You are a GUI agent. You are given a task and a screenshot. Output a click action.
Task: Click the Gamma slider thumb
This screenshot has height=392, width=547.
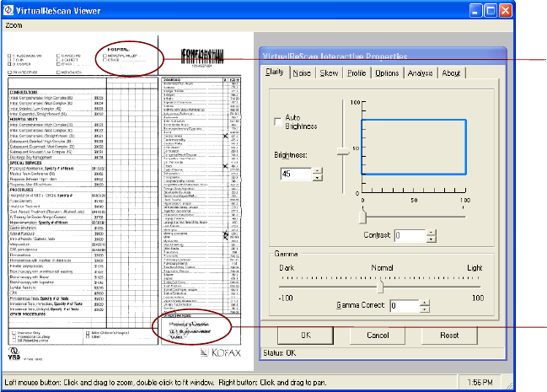(381, 286)
